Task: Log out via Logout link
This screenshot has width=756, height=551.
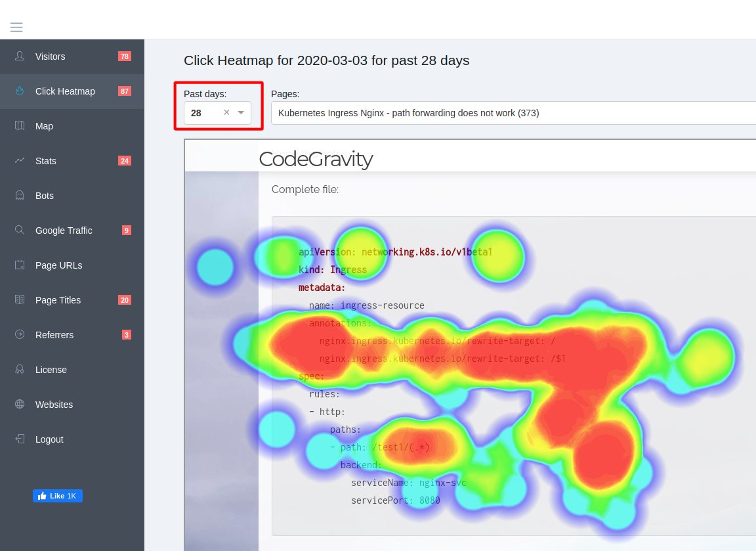Action: coord(72,439)
